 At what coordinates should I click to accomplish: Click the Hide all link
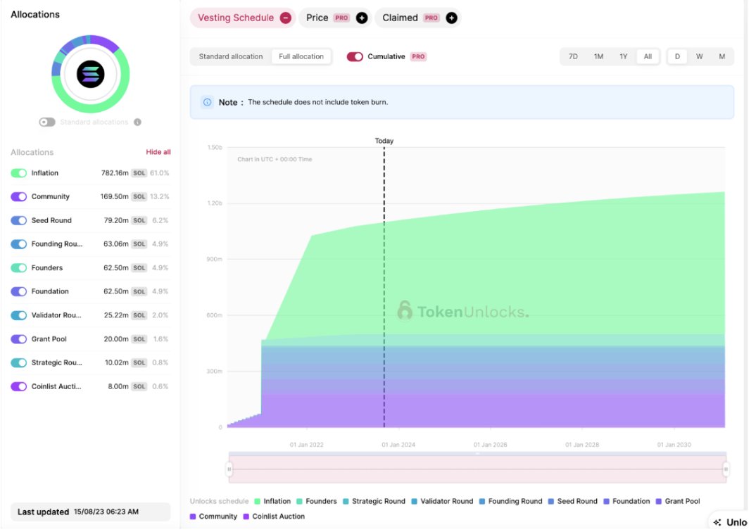tap(158, 151)
